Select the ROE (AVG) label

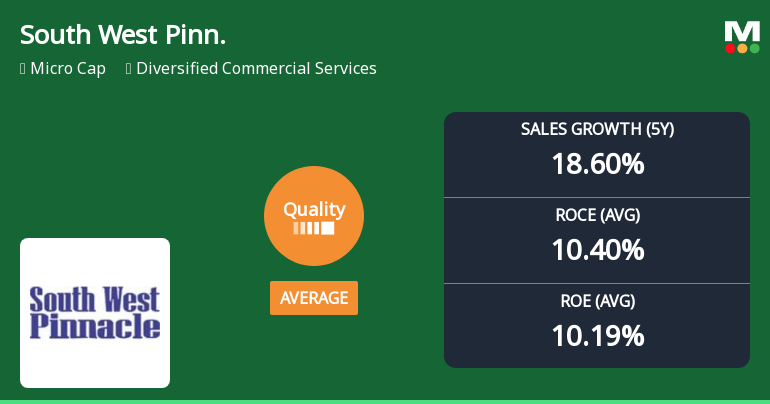pyautogui.click(x=598, y=301)
